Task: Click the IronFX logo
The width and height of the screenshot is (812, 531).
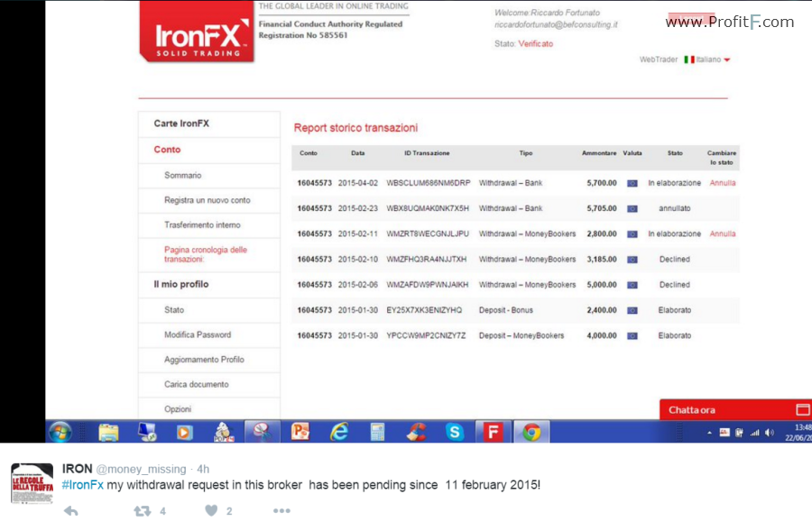Action: [x=197, y=32]
